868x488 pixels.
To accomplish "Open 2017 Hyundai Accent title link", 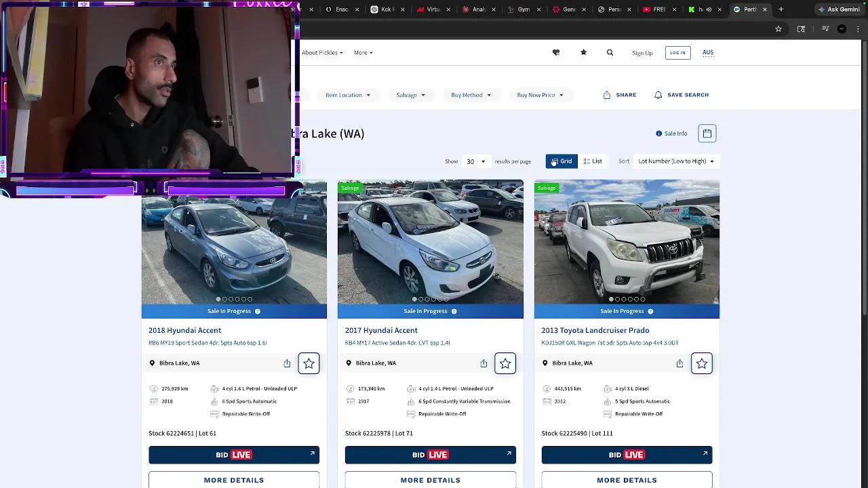I will click(381, 330).
